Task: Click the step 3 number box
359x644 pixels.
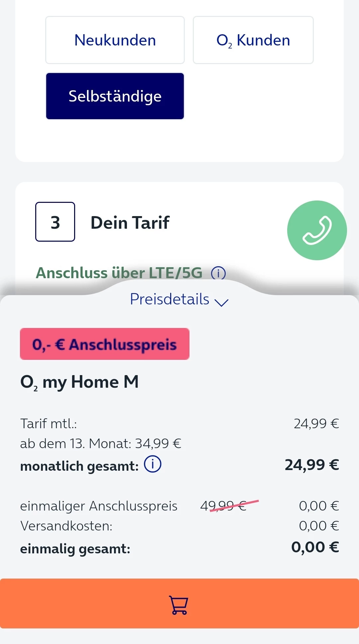Action: 55,222
